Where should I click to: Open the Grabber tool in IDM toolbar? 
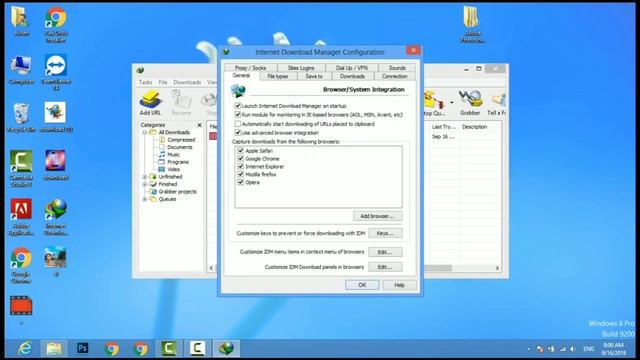(470, 103)
